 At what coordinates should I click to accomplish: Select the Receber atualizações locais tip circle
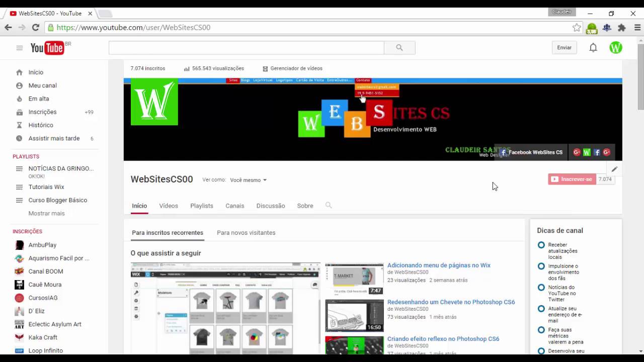pos(541,245)
